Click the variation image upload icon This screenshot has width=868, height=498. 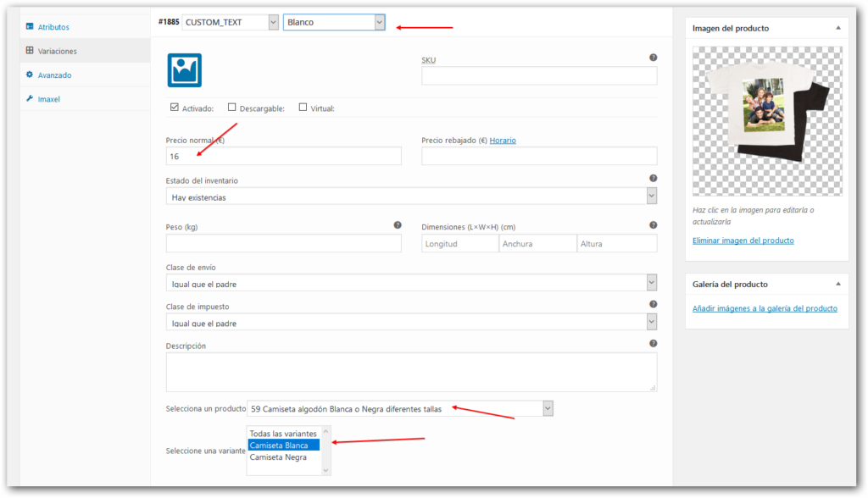pos(184,70)
